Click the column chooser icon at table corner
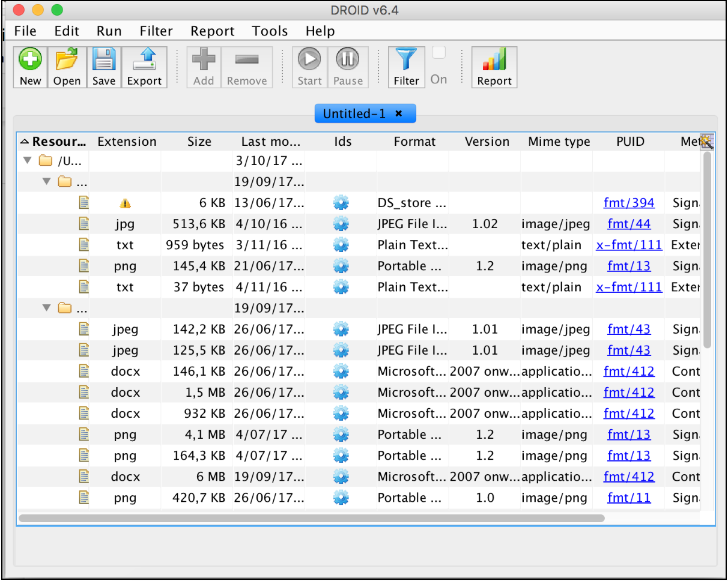Screen dimensions: 728x581 (x=706, y=142)
